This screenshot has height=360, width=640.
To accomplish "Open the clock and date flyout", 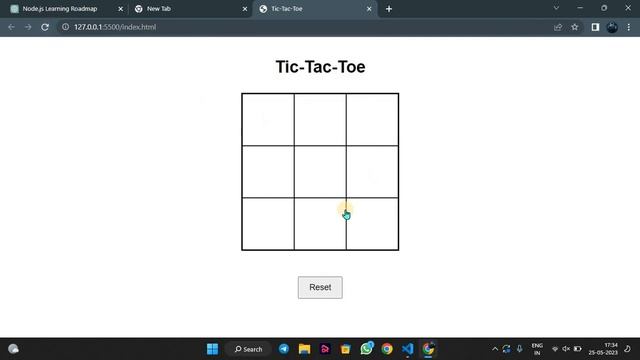I will click(x=603, y=349).
